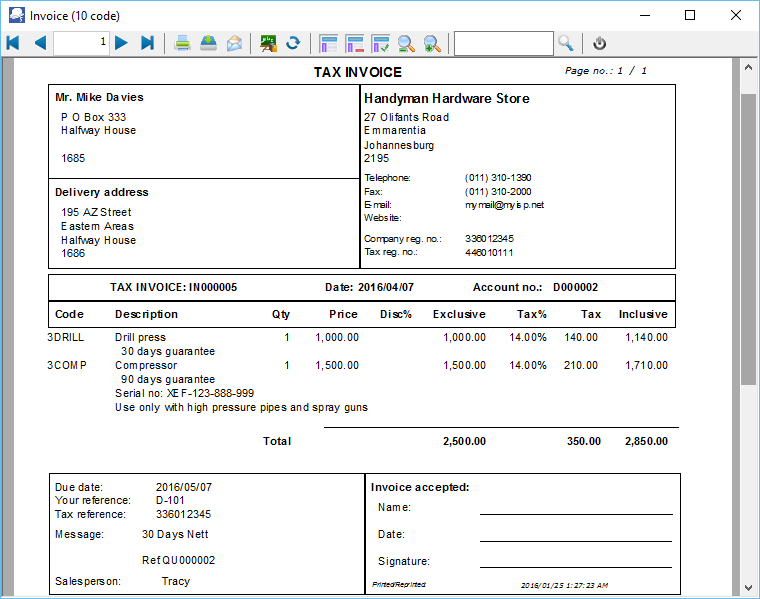Click the zoom out magnifier icon
The image size is (760, 599).
tap(406, 43)
